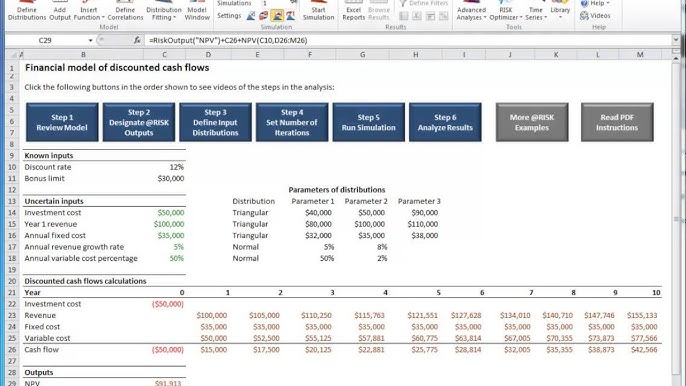Click Step 4 Set Number of Iterations
The image size is (686, 386).
292,123
